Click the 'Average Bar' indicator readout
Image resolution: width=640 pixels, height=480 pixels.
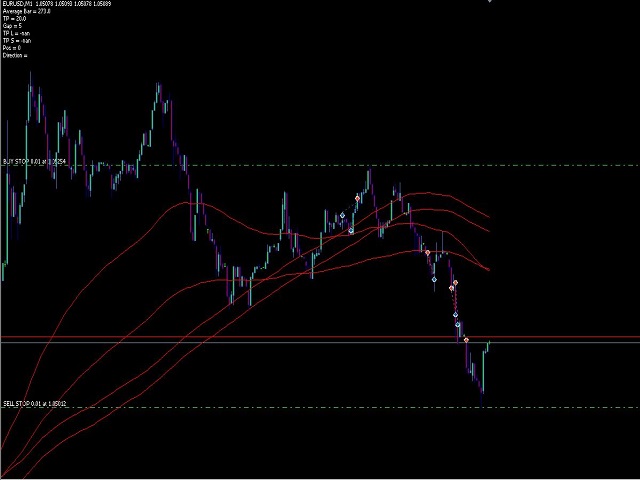coord(27,11)
